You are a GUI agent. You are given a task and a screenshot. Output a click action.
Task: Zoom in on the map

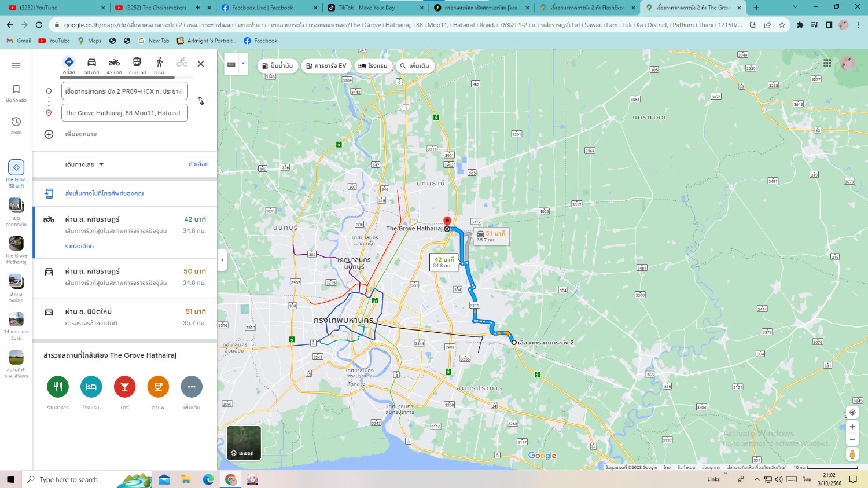click(x=852, y=427)
